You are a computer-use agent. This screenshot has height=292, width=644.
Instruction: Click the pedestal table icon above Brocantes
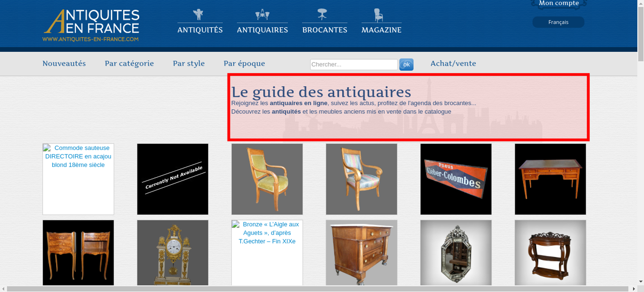click(322, 14)
